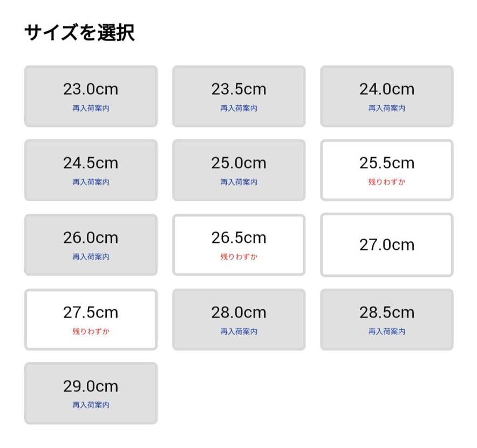Open restock notification for 28.0cm
The height and width of the screenshot is (448, 477).
point(238,332)
